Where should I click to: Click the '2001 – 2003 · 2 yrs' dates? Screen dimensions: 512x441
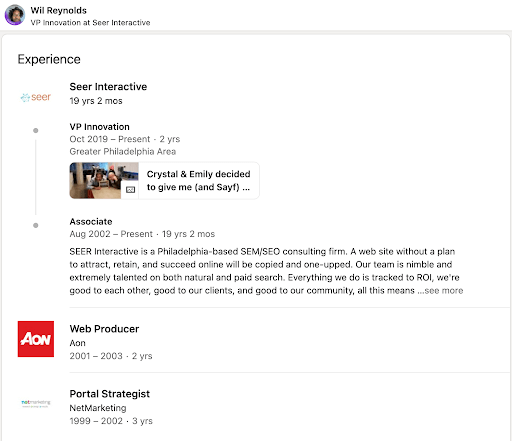111,356
